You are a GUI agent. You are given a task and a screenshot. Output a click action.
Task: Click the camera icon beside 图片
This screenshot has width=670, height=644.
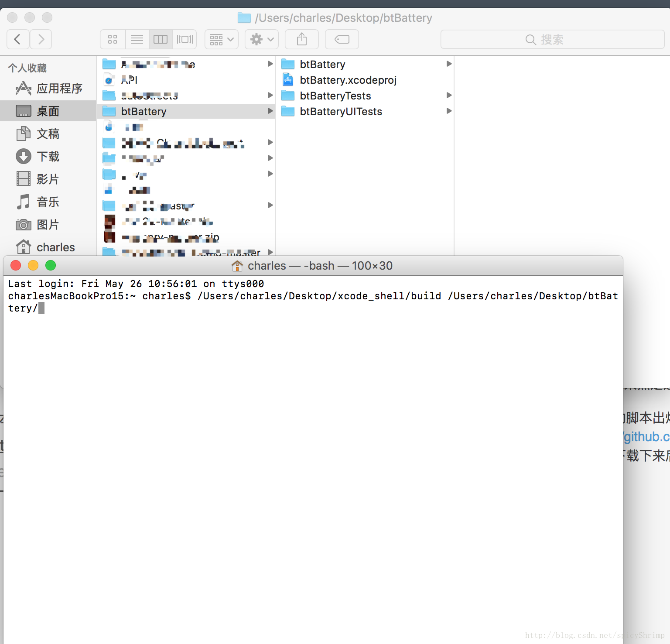tap(24, 225)
